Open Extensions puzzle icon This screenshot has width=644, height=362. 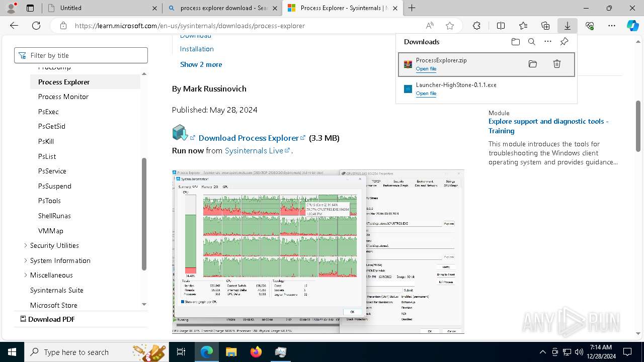(476, 26)
